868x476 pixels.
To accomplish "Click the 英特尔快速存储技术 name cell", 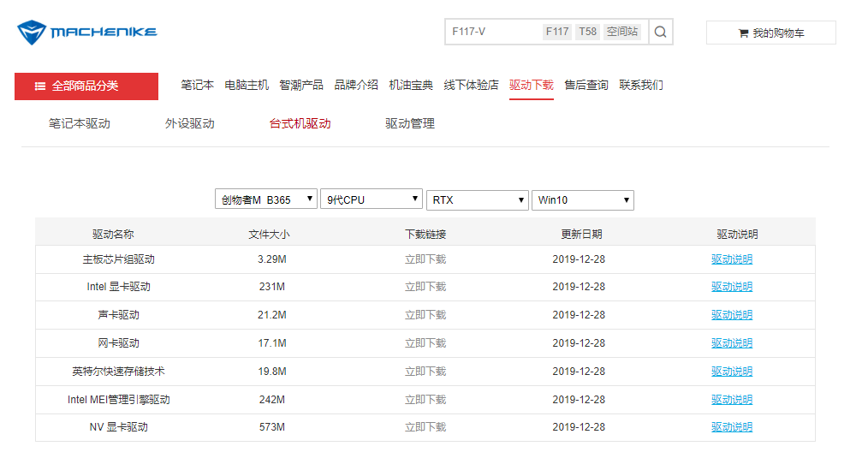I will 118,372.
